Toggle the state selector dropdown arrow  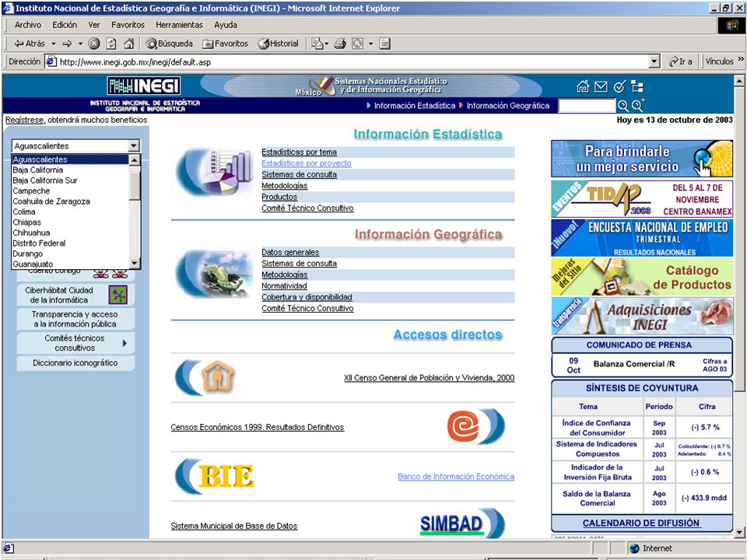pyautogui.click(x=134, y=145)
